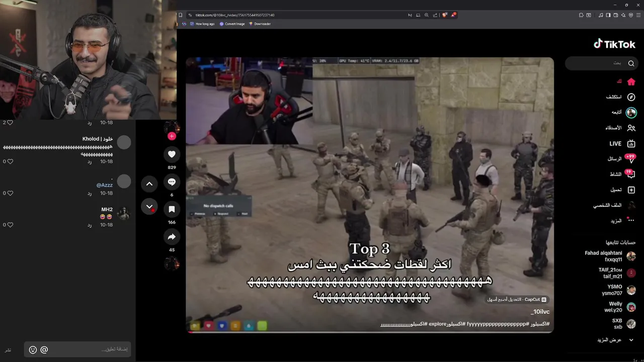The height and width of the screenshot is (362, 644).
Task: Expand 'عرض المزيد' followed accounts list
Action: pos(616,340)
